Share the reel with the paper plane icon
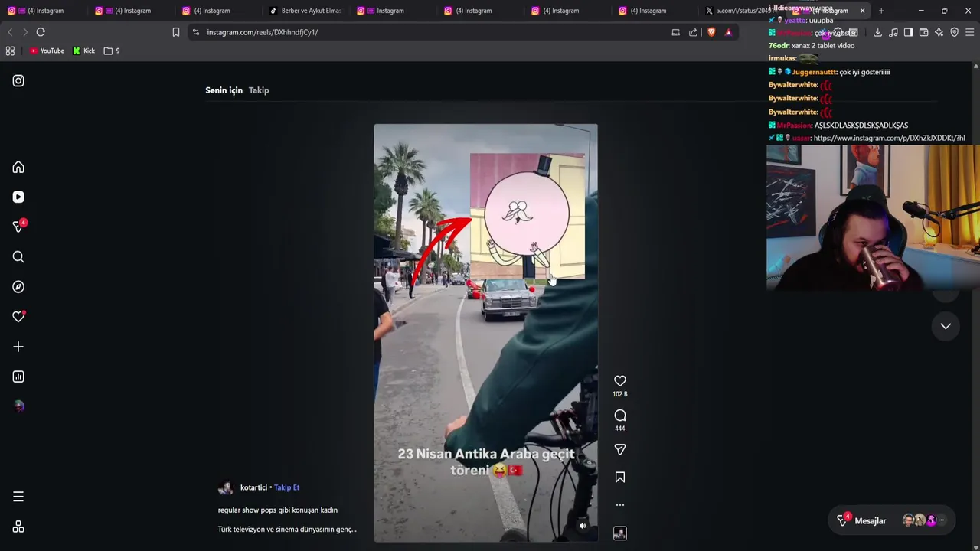980x551 pixels. pyautogui.click(x=620, y=449)
